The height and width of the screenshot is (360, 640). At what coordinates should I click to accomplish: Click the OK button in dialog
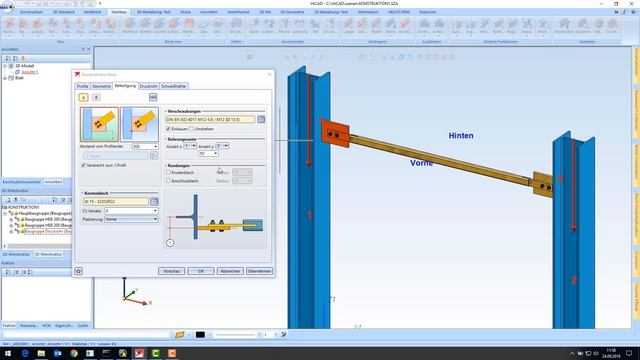click(201, 271)
